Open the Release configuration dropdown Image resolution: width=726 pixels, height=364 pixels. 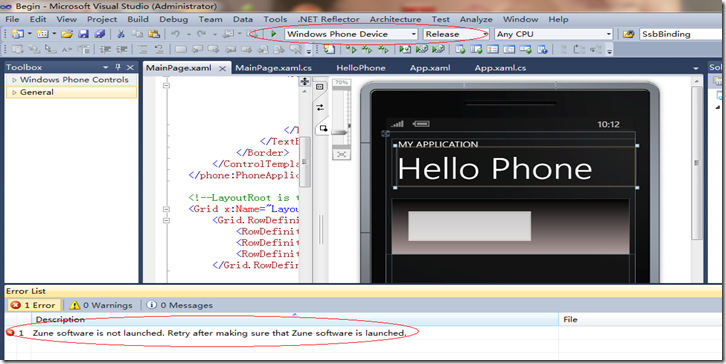tap(484, 34)
